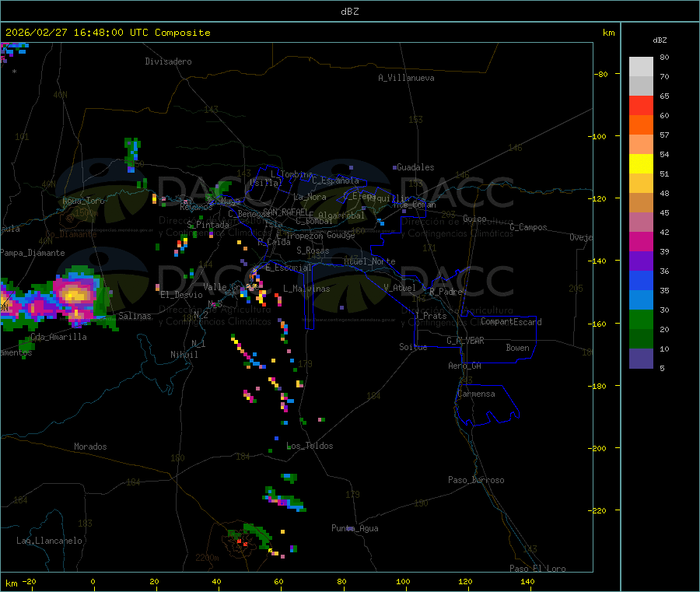Click the yellow 51–54 dBZ legend swatch

click(641, 164)
